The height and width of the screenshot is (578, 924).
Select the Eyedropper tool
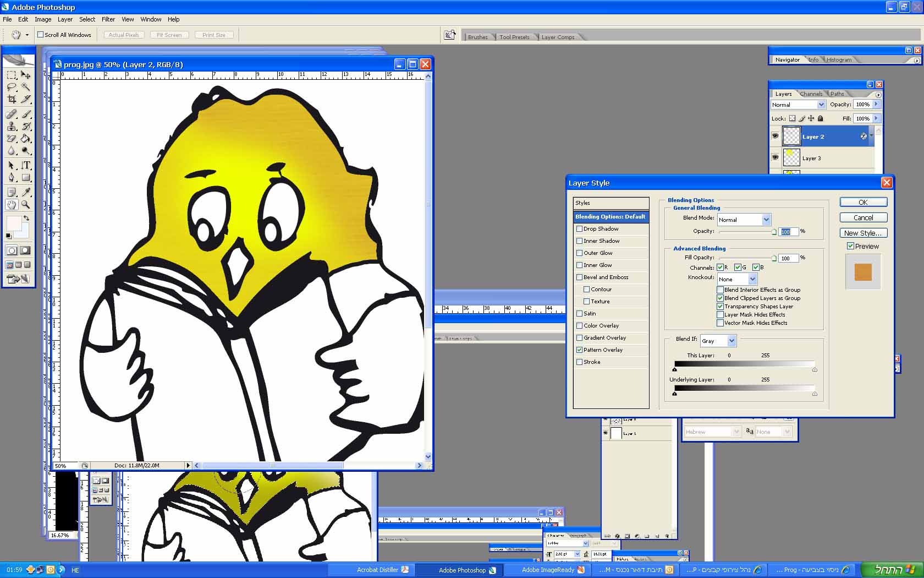coord(26,192)
